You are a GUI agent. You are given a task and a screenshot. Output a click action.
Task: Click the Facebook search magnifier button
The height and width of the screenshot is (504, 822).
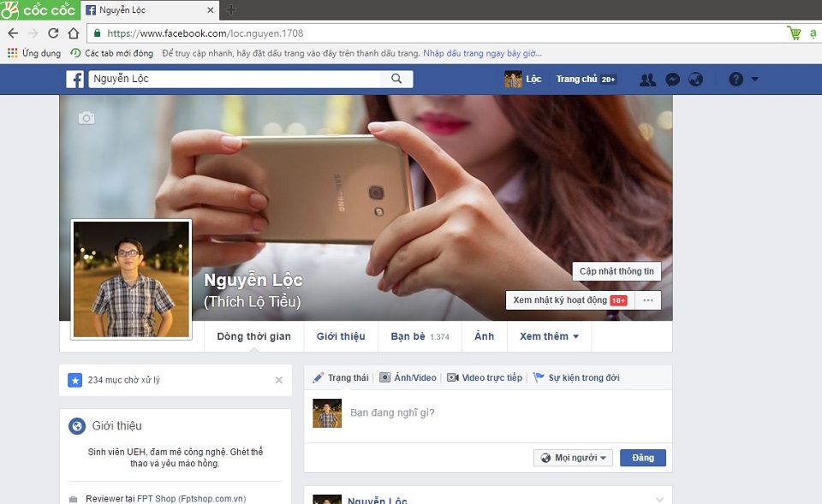click(396, 79)
